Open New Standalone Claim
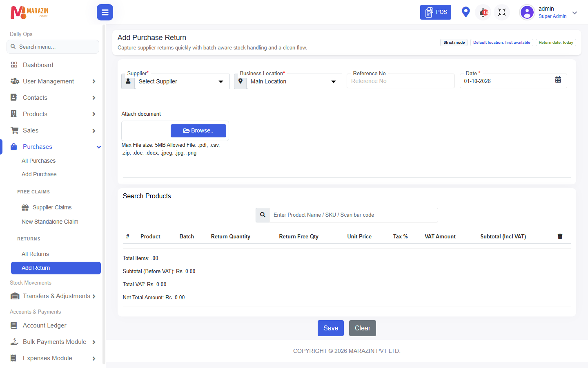Image resolution: width=588 pixels, height=368 pixels. click(50, 222)
